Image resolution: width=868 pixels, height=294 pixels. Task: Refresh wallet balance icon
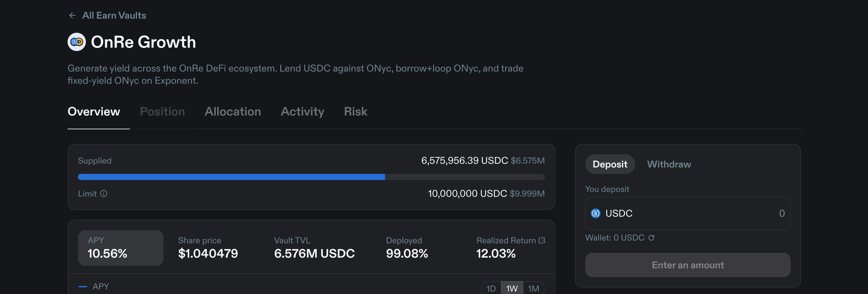[x=651, y=238]
